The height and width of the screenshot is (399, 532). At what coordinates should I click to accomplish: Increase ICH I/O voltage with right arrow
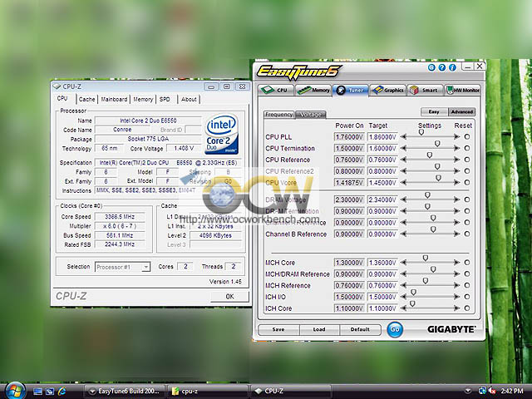[457, 297]
